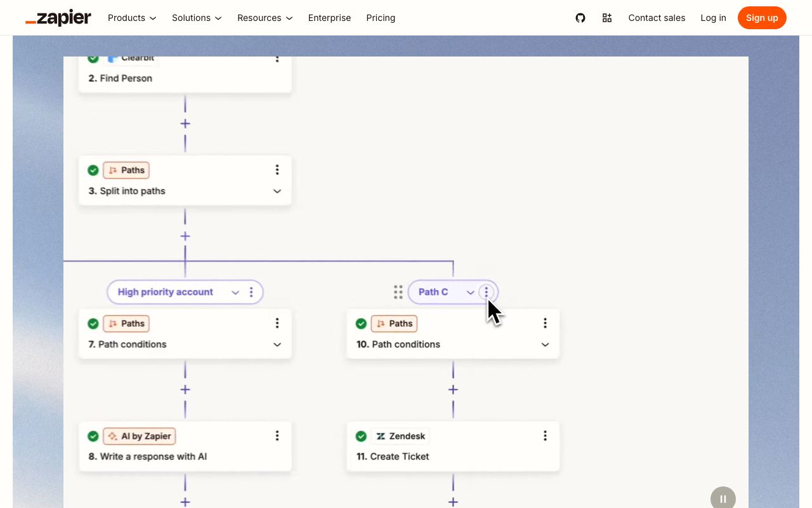Screen dimensions: 812x508
Task: Select the '2. Find Person' step text
Action: click(121, 79)
